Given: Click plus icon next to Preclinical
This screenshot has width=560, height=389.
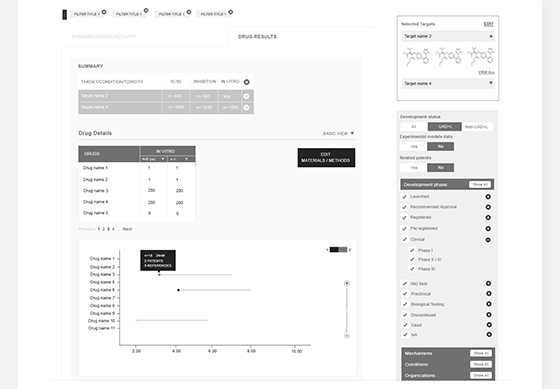Looking at the screenshot, I should (x=488, y=294).
